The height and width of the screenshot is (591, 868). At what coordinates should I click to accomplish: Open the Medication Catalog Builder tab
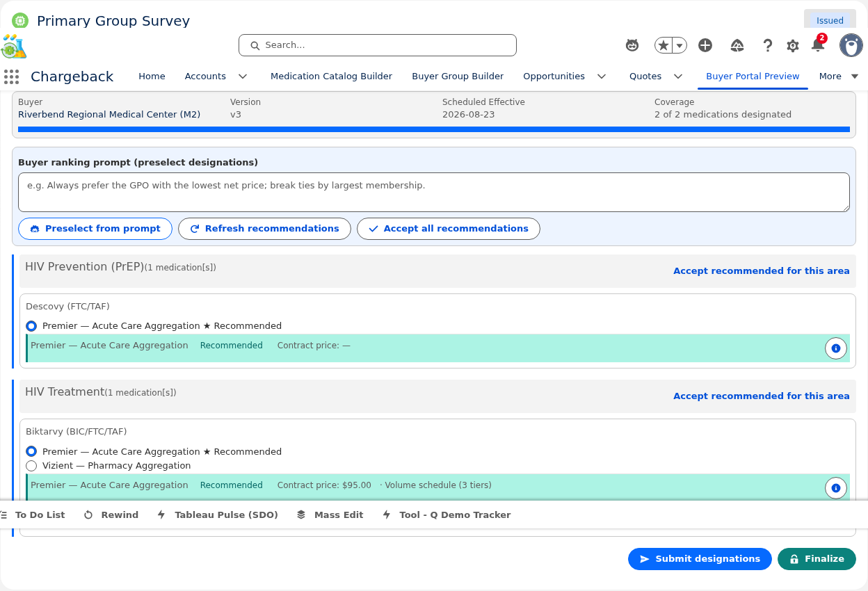coord(331,76)
